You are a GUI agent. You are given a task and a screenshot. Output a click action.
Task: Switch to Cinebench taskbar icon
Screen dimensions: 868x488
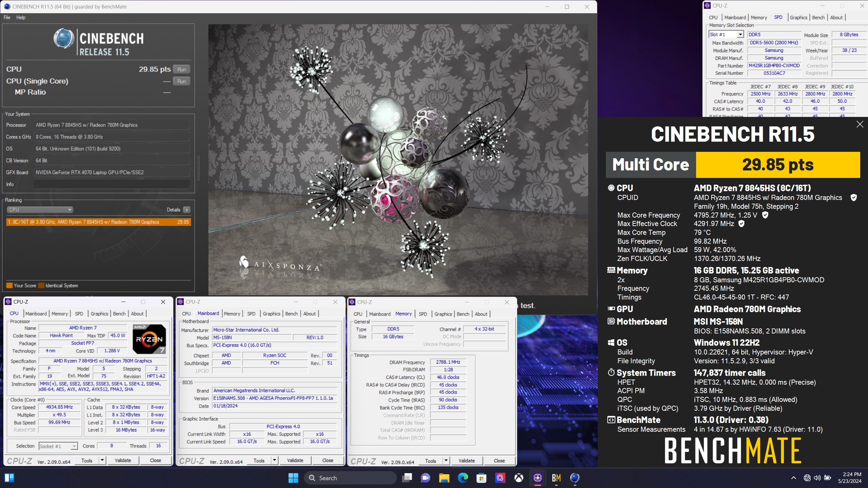pos(575,478)
